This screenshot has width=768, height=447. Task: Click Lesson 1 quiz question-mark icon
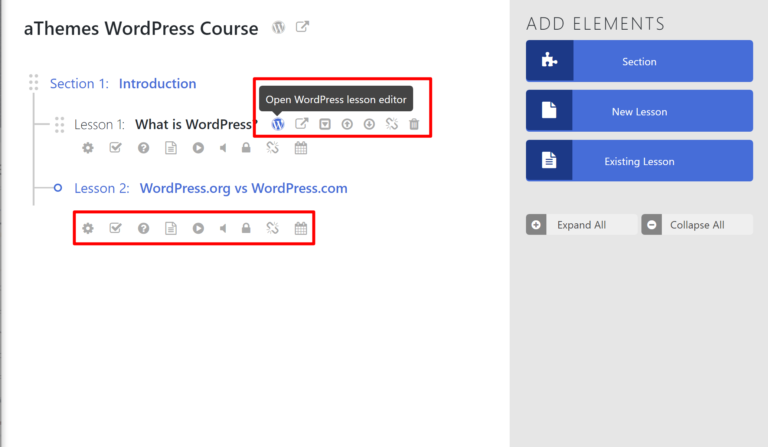click(x=143, y=148)
